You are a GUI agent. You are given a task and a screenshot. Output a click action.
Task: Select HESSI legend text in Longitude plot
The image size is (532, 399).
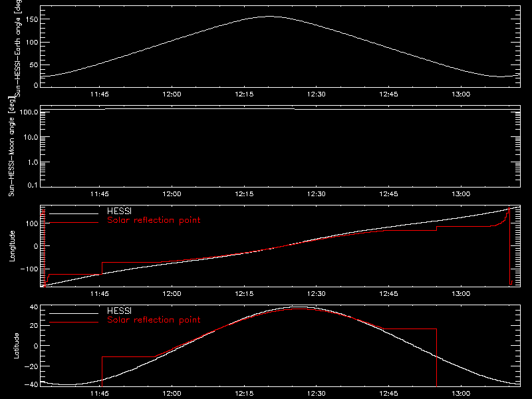(119, 211)
